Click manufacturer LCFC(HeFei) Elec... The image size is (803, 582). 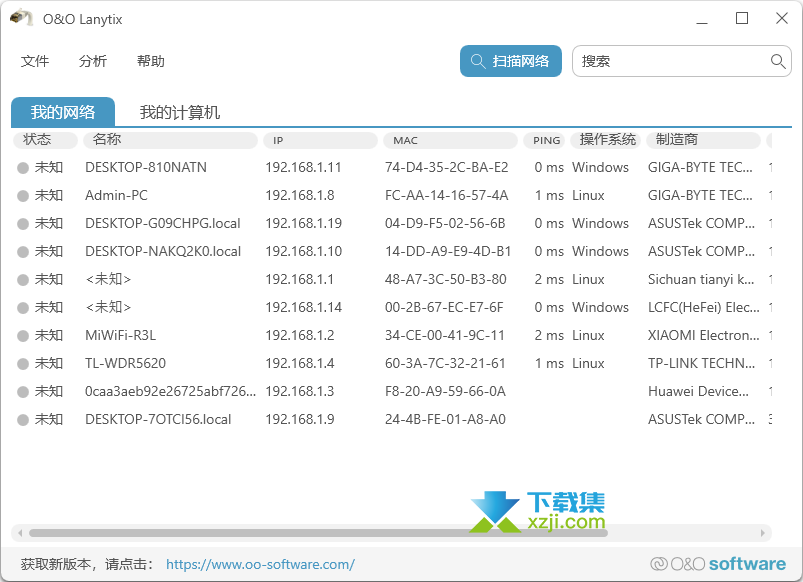tap(704, 307)
